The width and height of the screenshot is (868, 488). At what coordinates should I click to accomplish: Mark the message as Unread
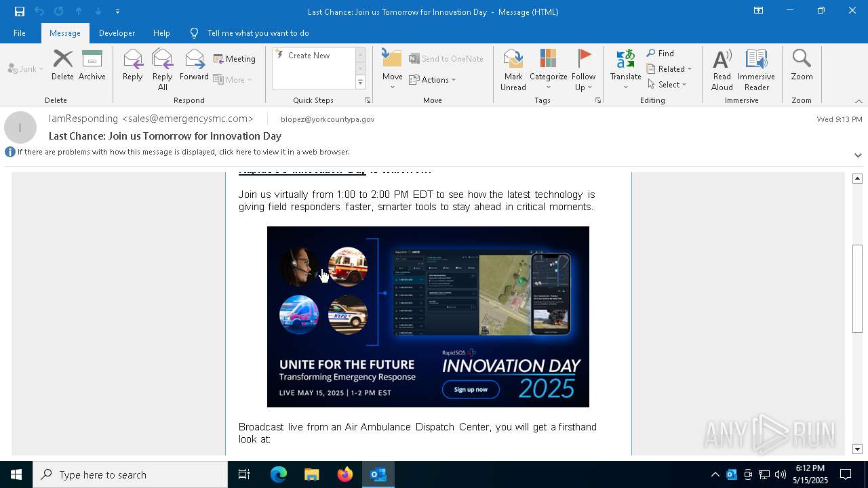coord(513,70)
